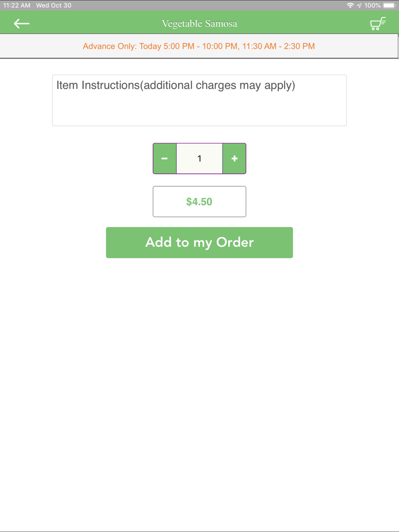This screenshot has width=399, height=532.
Task: Tap the Vegetable Samosa title
Action: point(199,24)
